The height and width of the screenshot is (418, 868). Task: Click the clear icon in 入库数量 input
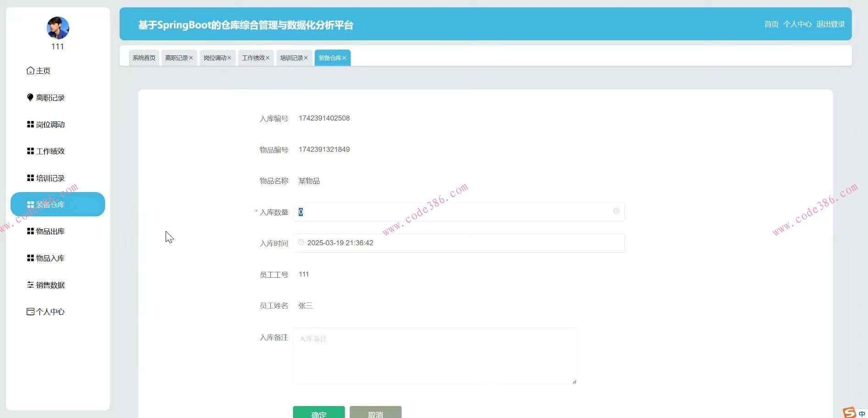(616, 211)
